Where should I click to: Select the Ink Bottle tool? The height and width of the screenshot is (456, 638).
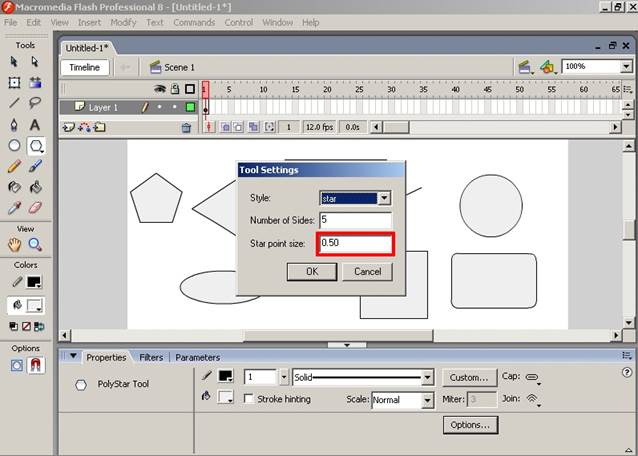[14, 187]
